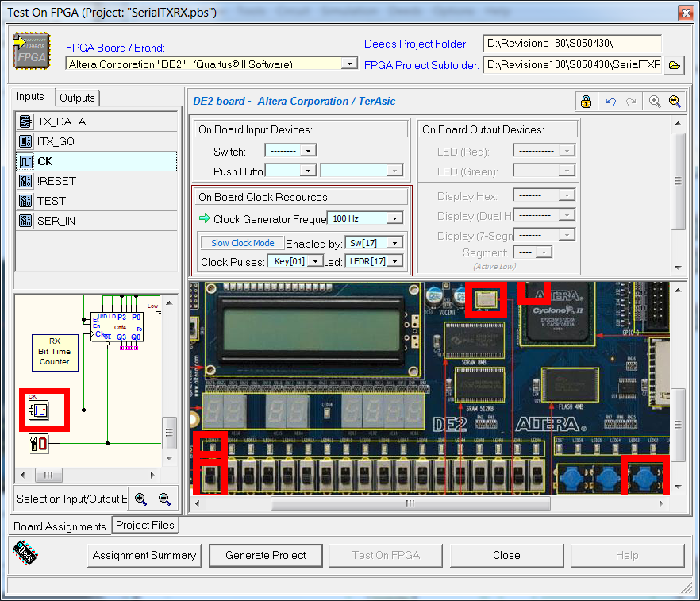The height and width of the screenshot is (601, 700).
Task: Switch to the Inputs tab
Action: (30, 97)
